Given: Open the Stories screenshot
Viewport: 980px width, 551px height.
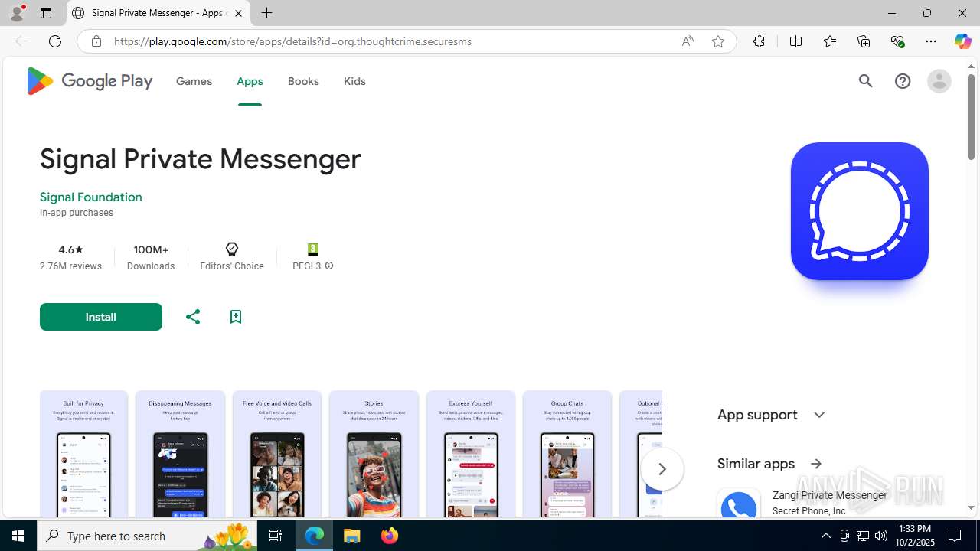Looking at the screenshot, I should [x=374, y=455].
